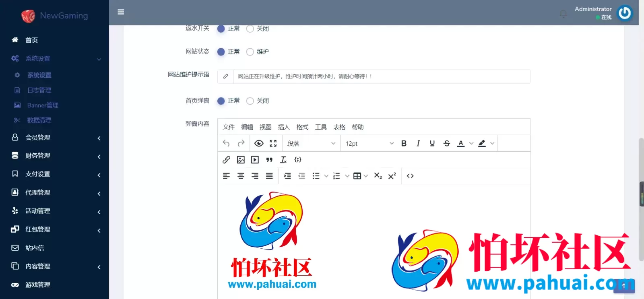Set 返水开关 to 正常
Screen dimensions: 644x299
click(221, 29)
